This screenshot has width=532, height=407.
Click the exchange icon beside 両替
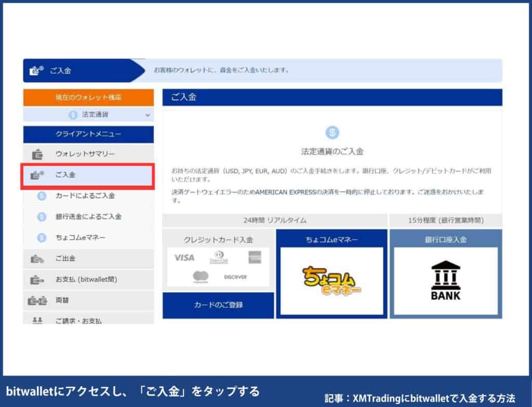click(x=37, y=301)
